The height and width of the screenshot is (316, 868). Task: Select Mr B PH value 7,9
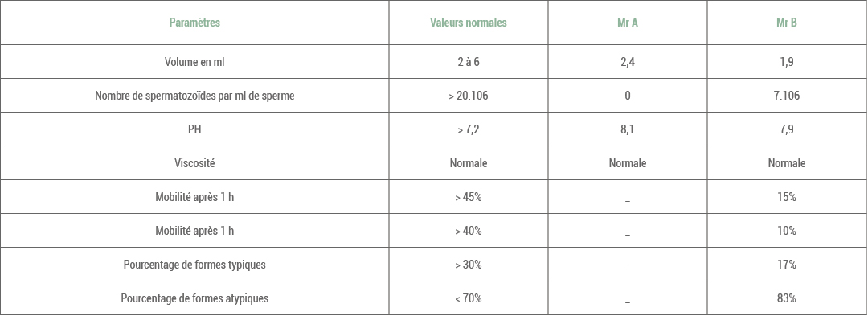coord(787,129)
